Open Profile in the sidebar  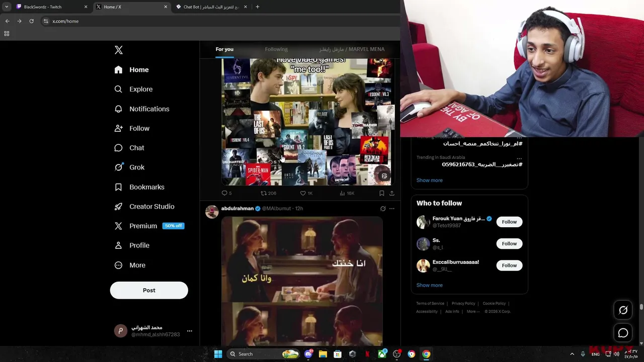(x=132, y=245)
